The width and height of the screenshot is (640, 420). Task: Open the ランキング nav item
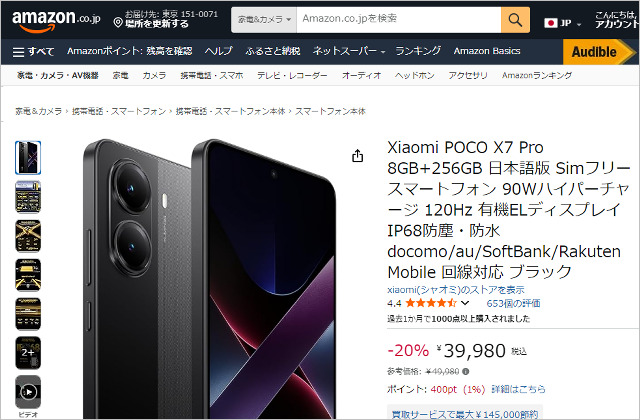click(418, 51)
